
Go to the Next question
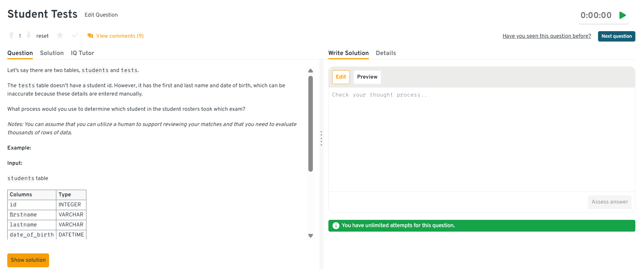point(616,36)
